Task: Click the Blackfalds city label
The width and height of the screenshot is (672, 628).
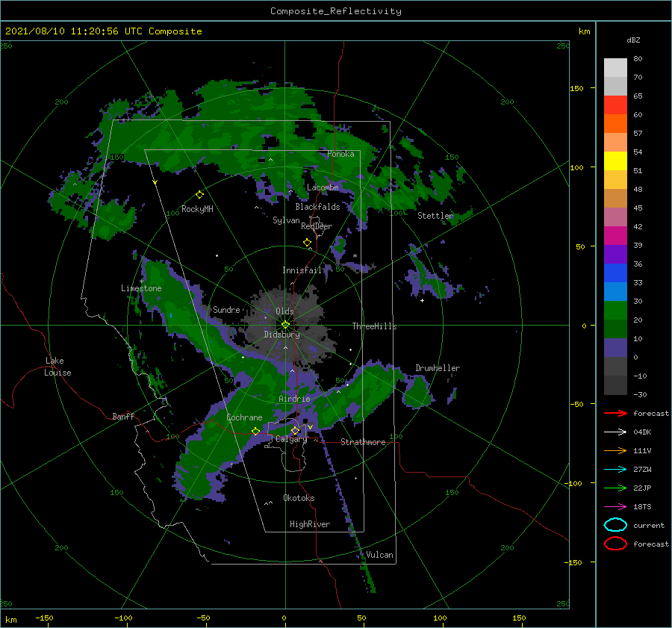Action: (x=317, y=207)
